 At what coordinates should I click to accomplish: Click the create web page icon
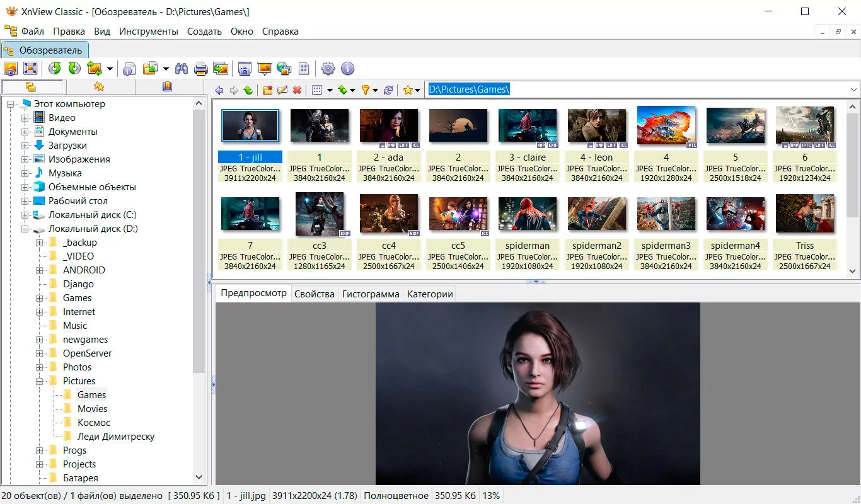pyautogui.click(x=284, y=69)
